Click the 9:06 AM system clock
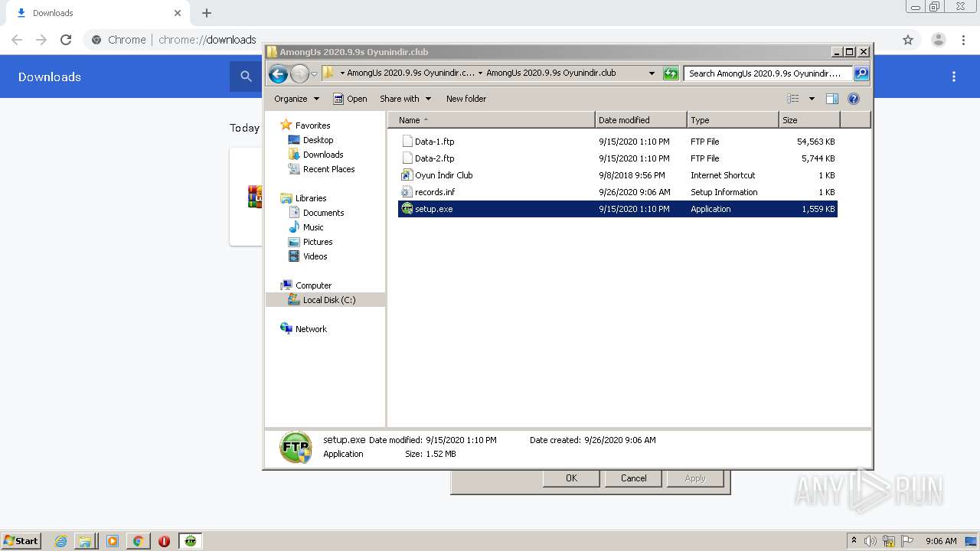Viewport: 980px width, 551px height. tap(941, 541)
